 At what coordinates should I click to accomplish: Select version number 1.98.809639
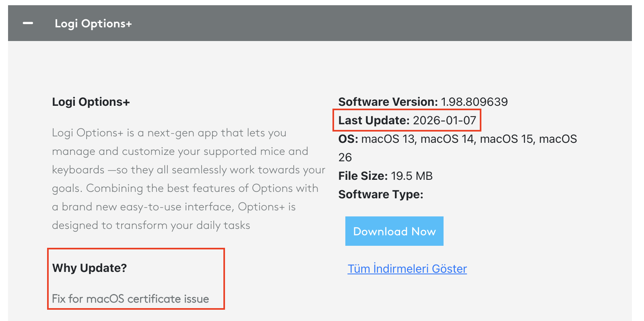pos(474,102)
